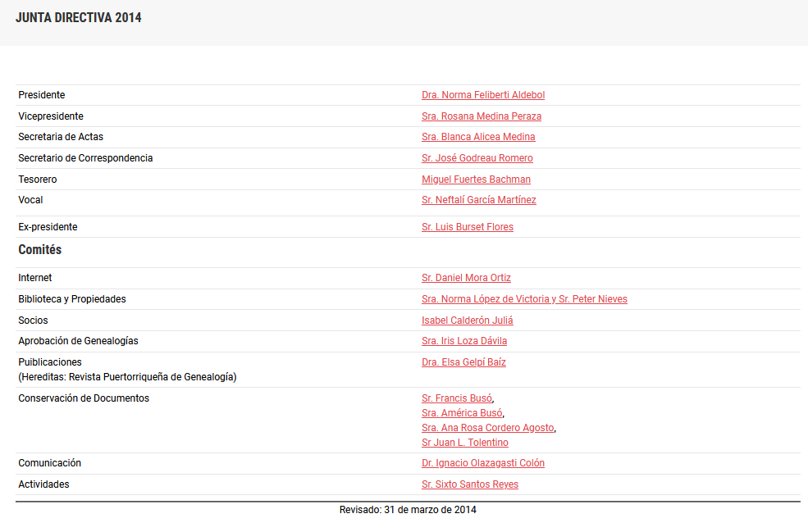Open Miguel Fuertes Bachman link
Viewport: 808px width, 532px height.
(x=476, y=180)
